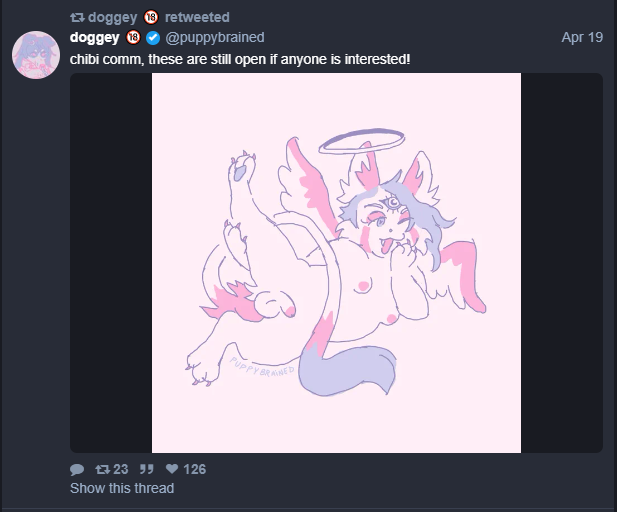
Task: Click the word retweeted at the top
Action: (197, 17)
